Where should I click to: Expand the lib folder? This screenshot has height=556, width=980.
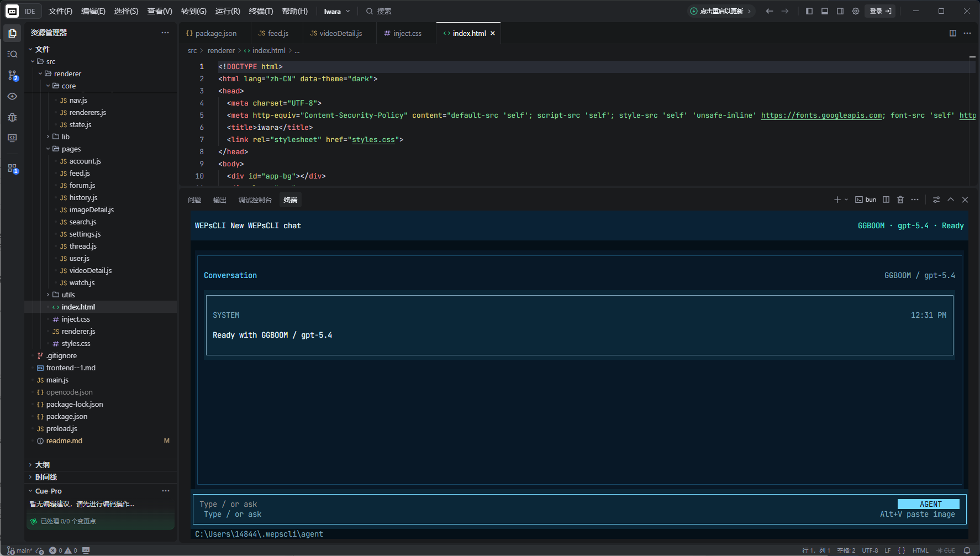tap(65, 137)
